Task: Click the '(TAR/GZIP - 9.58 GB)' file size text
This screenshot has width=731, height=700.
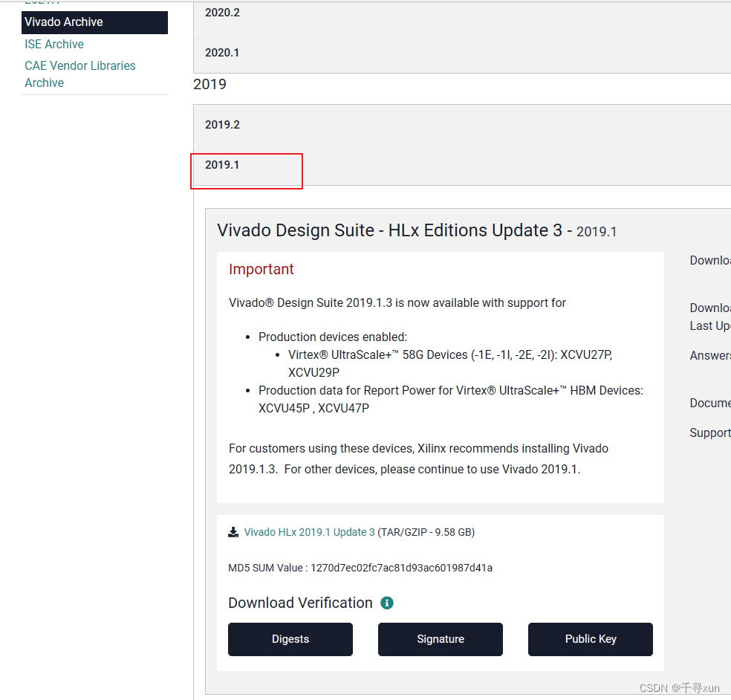Action: (x=426, y=532)
